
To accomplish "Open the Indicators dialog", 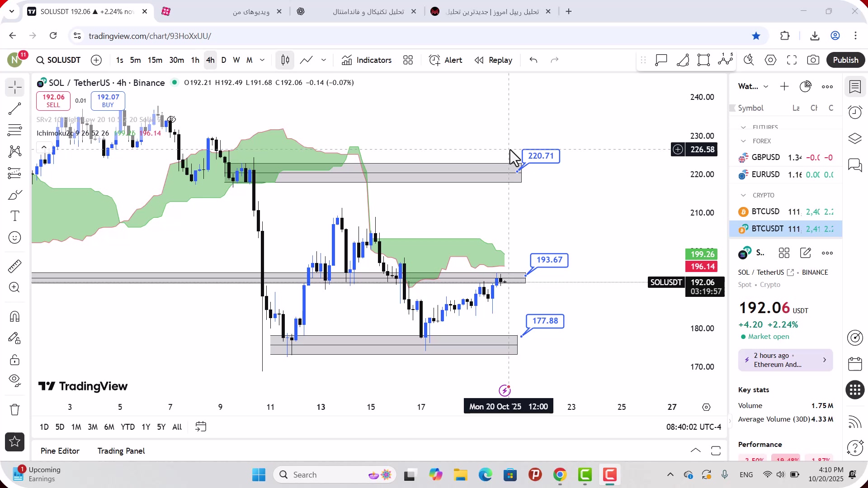I will click(x=367, y=60).
